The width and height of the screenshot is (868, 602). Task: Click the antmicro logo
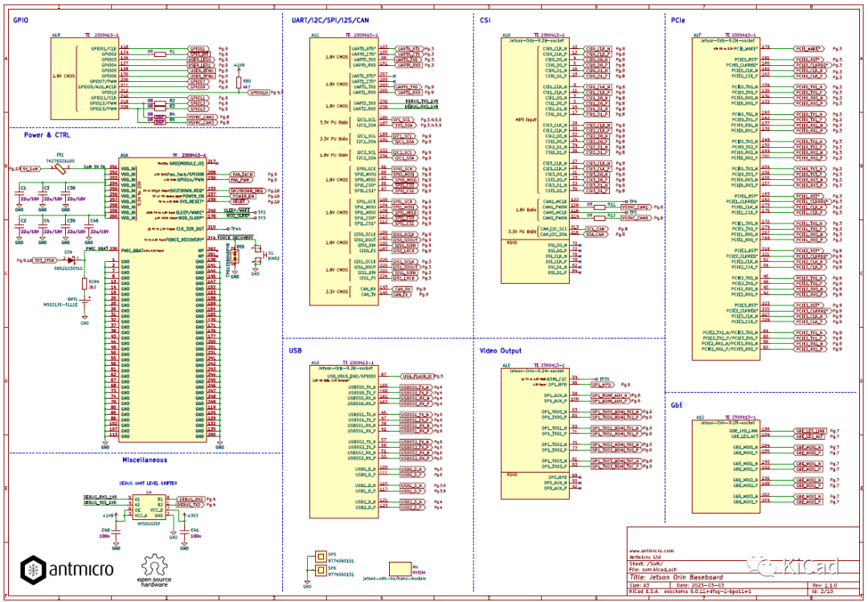click(67, 569)
